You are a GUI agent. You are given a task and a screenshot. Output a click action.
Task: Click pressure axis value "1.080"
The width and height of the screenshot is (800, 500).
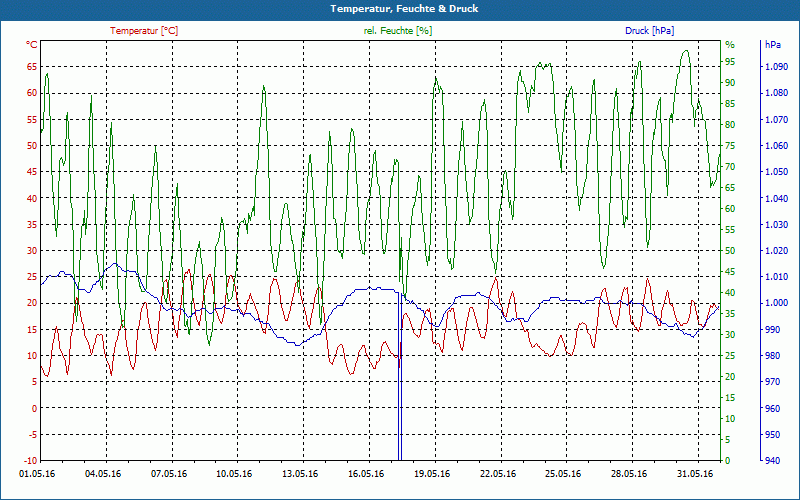pos(777,93)
